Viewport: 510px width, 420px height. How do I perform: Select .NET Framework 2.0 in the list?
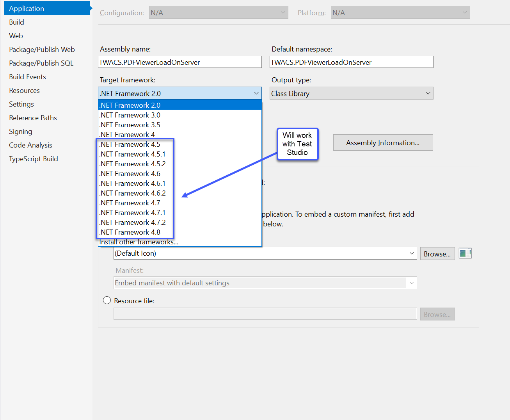(x=180, y=105)
